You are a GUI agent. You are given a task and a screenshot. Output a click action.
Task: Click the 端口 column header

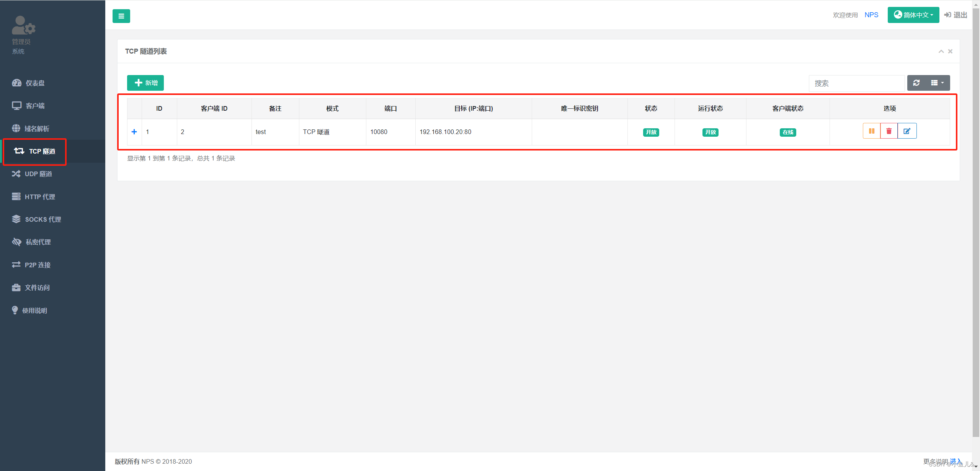point(391,108)
